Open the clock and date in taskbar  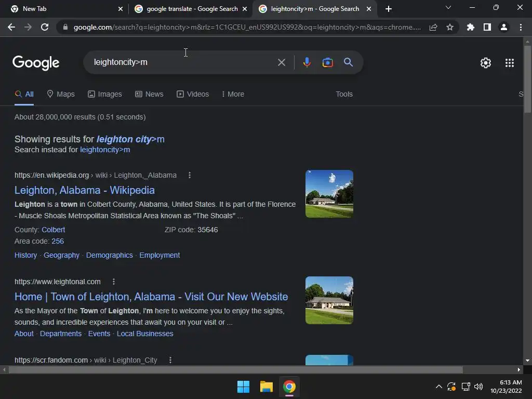coord(506,387)
